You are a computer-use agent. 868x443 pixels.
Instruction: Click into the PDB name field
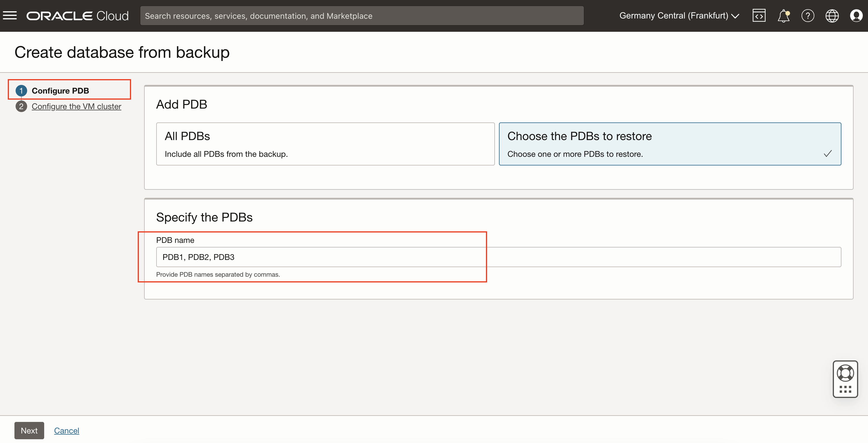tap(498, 257)
